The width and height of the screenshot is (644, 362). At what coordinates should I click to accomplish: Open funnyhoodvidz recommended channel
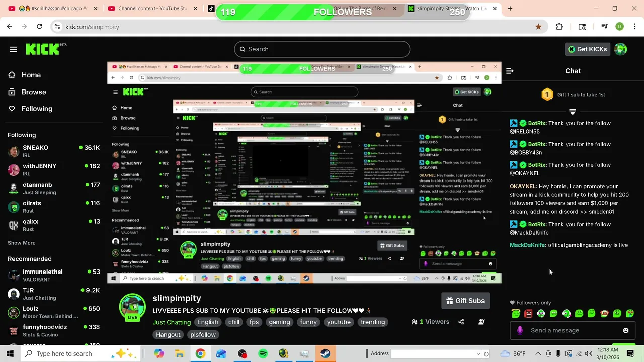(x=54, y=330)
